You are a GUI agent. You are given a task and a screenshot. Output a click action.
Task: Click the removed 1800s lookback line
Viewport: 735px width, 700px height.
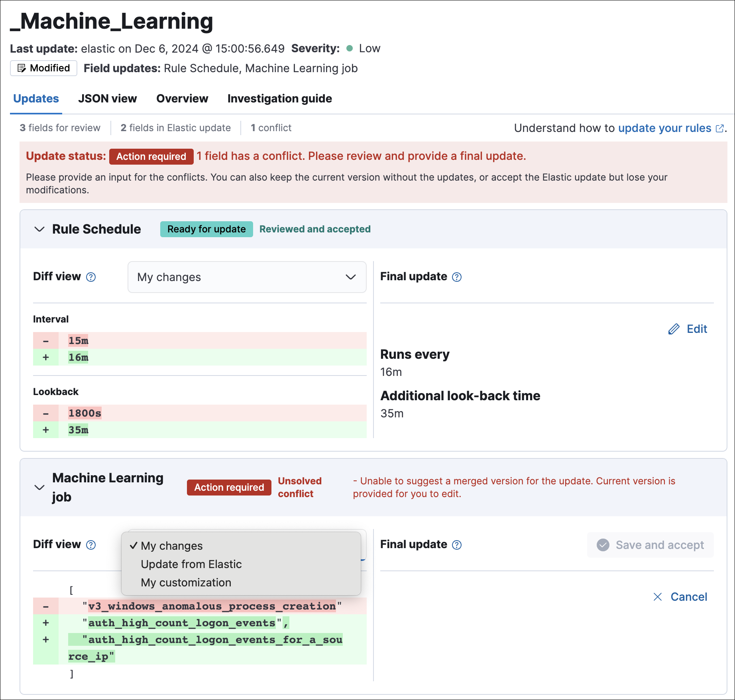[x=200, y=413]
